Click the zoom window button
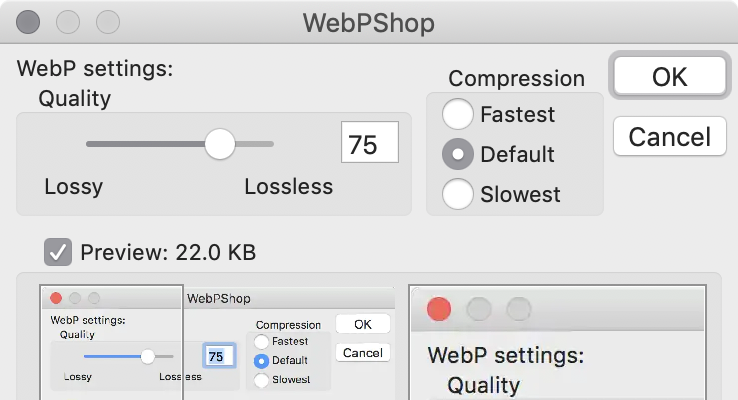This screenshot has width=738, height=400. click(108, 22)
